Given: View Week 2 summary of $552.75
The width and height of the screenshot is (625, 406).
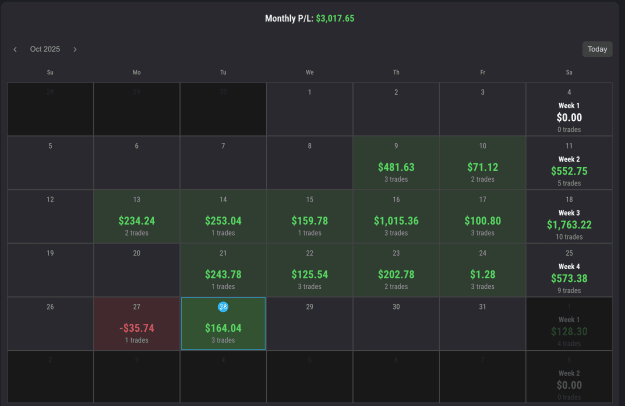Looking at the screenshot, I should (x=569, y=163).
